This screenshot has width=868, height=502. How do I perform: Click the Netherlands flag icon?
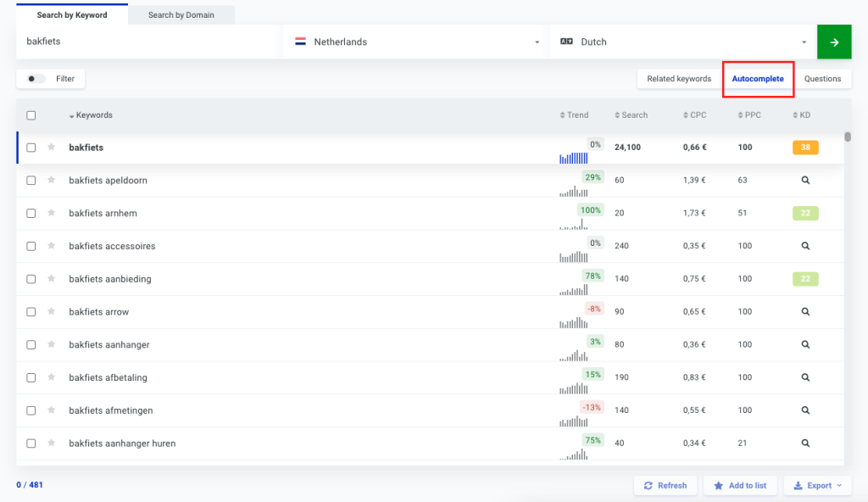(x=299, y=41)
